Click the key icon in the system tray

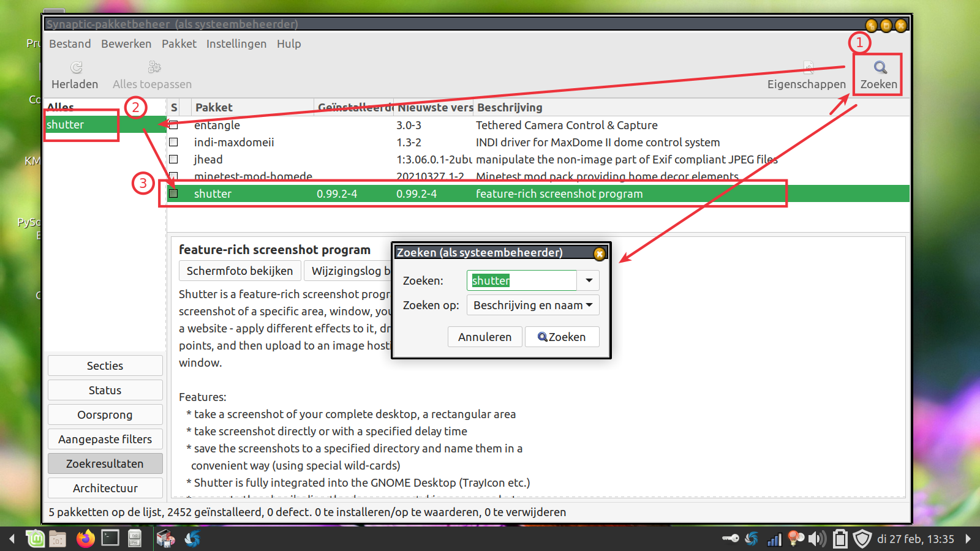(730, 539)
